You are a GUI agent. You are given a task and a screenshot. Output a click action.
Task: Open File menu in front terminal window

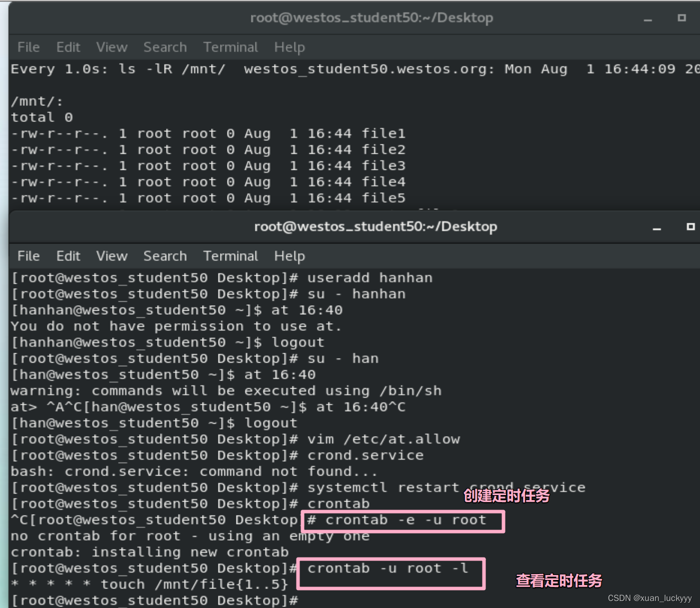pos(28,256)
